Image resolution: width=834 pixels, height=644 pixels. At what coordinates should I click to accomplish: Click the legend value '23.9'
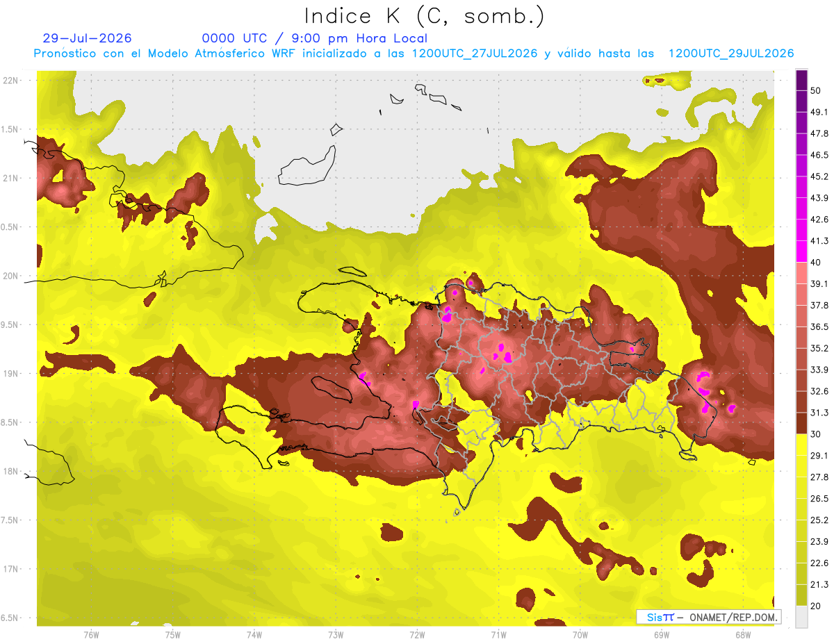pos(819,542)
